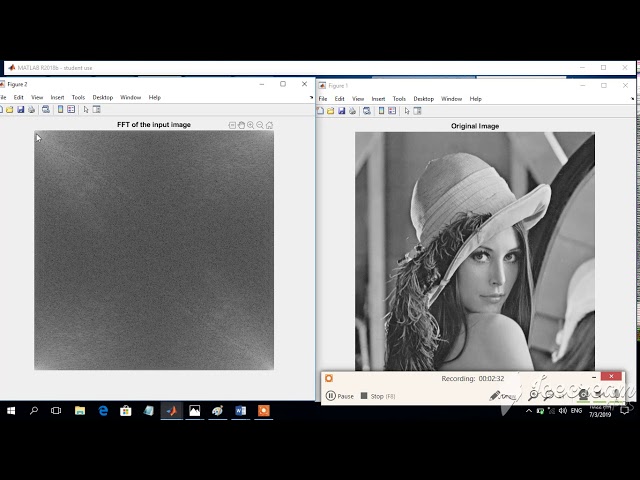Click the Original Image picture

475,251
